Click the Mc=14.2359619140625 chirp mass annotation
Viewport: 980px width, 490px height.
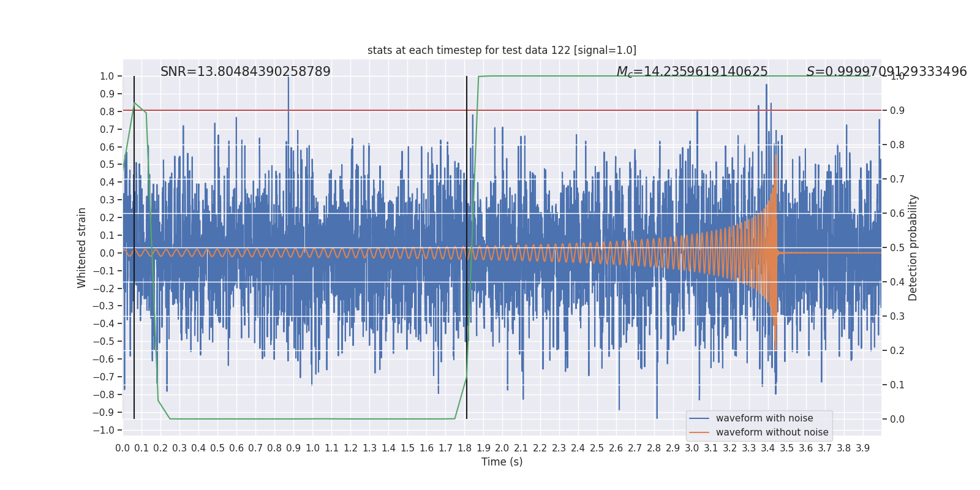(x=692, y=72)
